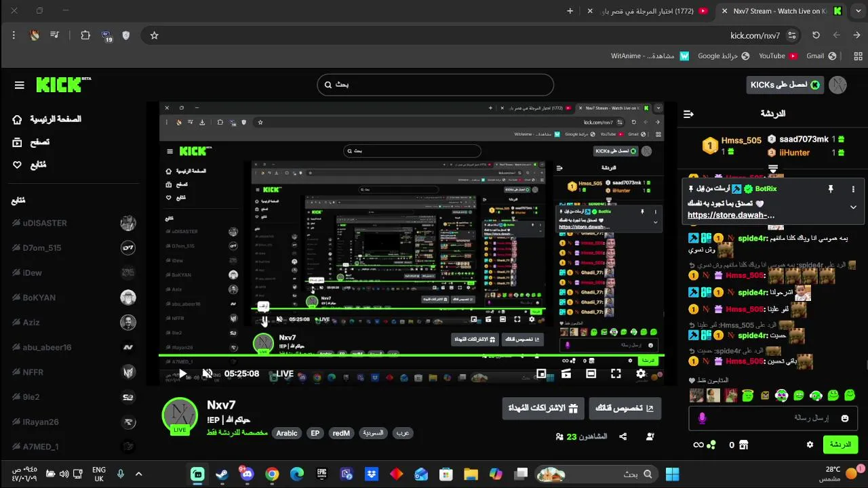868x488 pixels.
Task: Open the WitAnime bookmark
Action: (650, 56)
